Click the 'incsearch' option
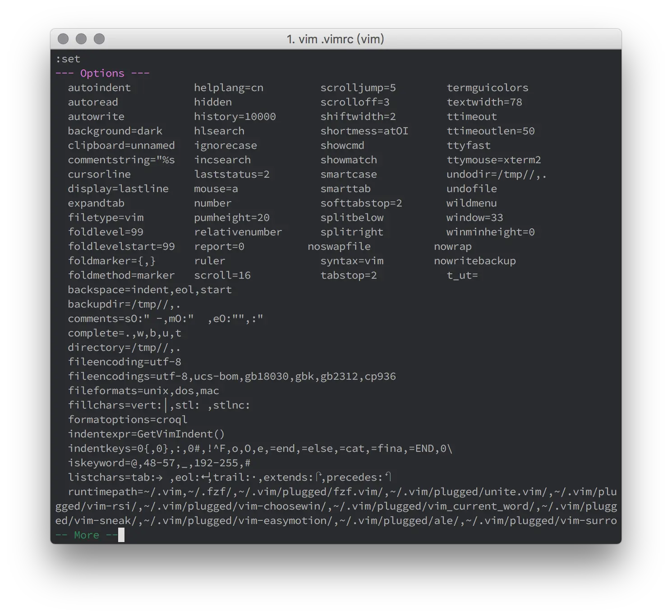The width and height of the screenshot is (672, 616). 222,160
